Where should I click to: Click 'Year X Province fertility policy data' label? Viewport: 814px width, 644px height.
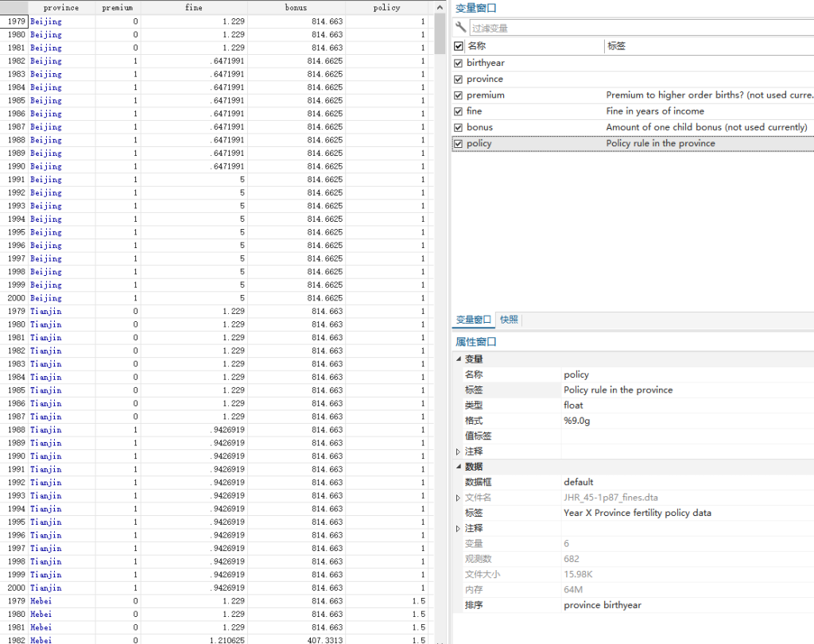pos(638,513)
